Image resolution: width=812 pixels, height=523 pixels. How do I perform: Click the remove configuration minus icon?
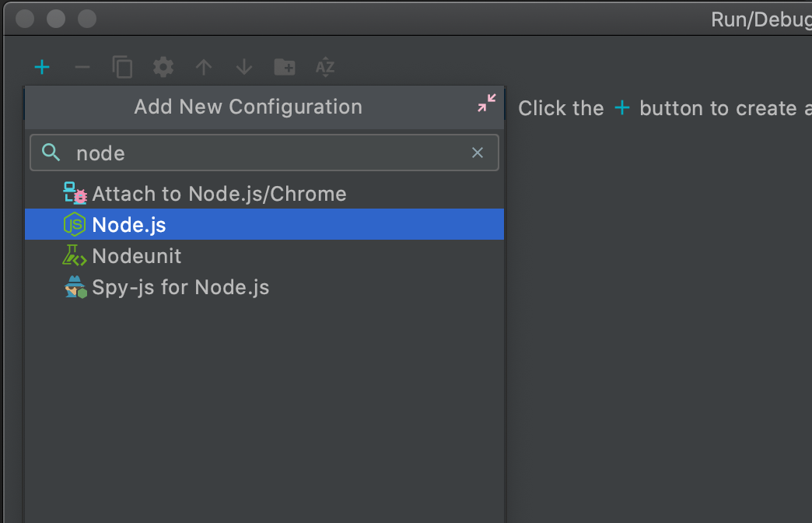click(82, 67)
